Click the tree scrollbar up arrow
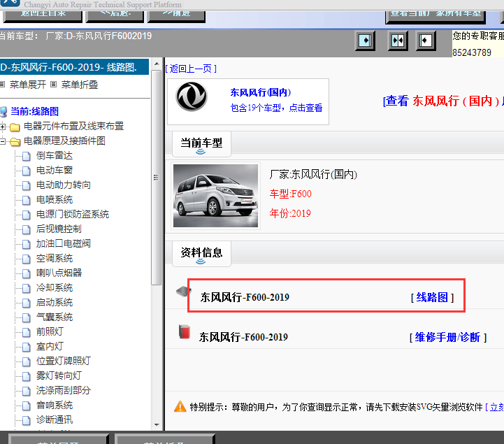This screenshot has width=504, height=444. click(x=157, y=64)
